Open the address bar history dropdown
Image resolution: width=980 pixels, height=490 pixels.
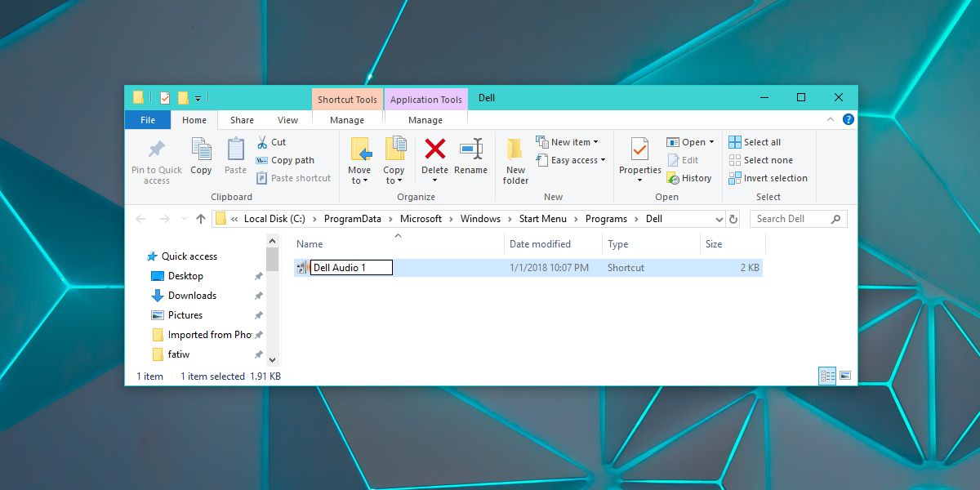click(719, 219)
